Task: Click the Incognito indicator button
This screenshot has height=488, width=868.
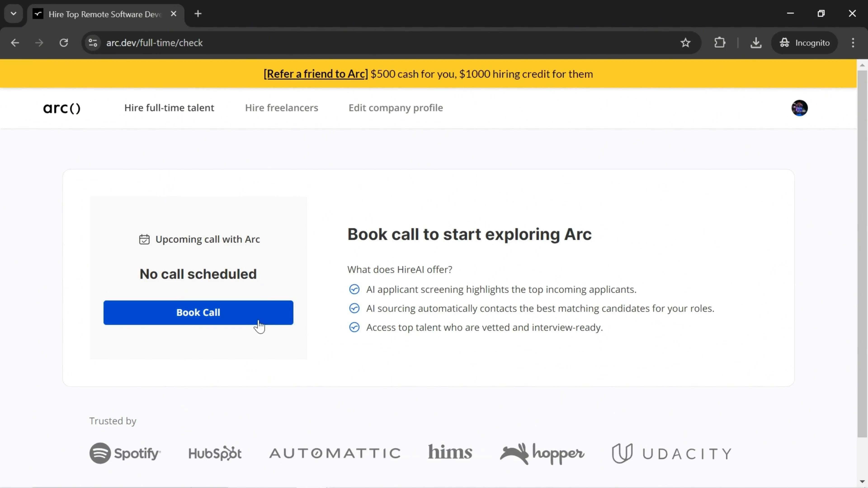Action: 805,43
